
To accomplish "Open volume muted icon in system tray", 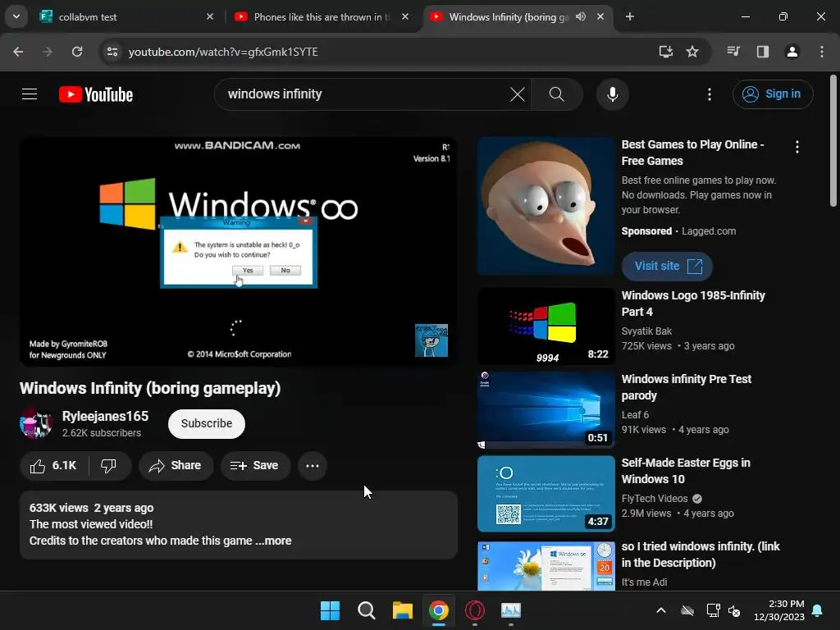I will point(734,610).
